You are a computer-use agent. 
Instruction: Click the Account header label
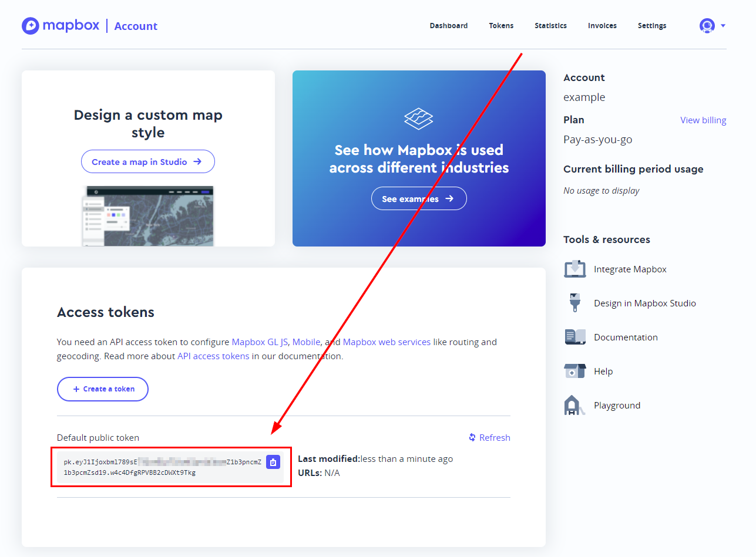coord(136,26)
